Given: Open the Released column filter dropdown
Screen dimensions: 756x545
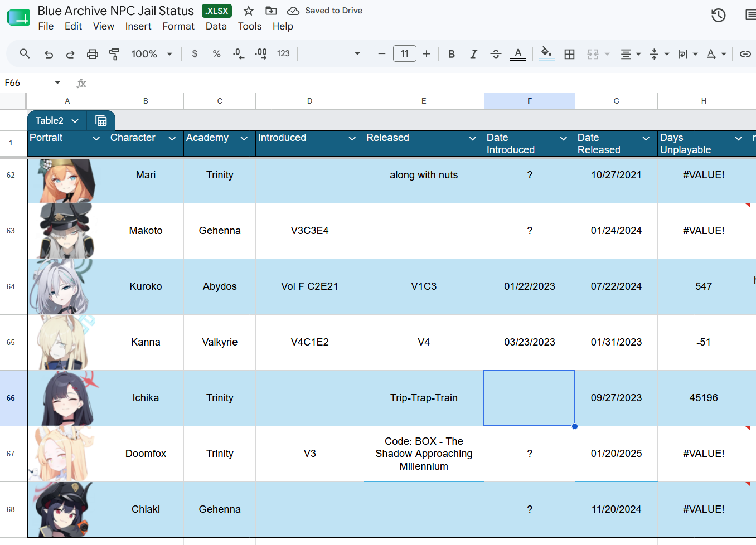Looking at the screenshot, I should pyautogui.click(x=473, y=138).
